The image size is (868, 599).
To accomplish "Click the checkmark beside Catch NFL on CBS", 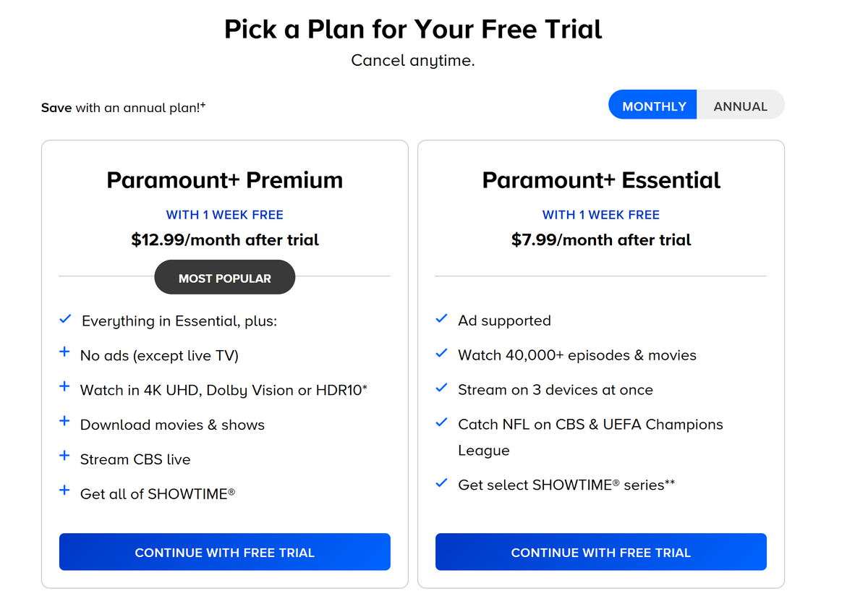I will (x=441, y=422).
